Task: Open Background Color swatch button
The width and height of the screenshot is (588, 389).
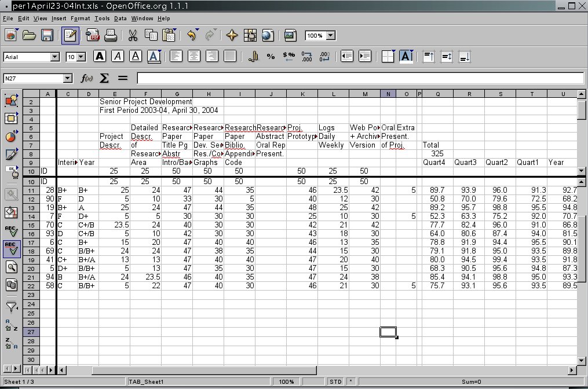Action: tap(406, 57)
